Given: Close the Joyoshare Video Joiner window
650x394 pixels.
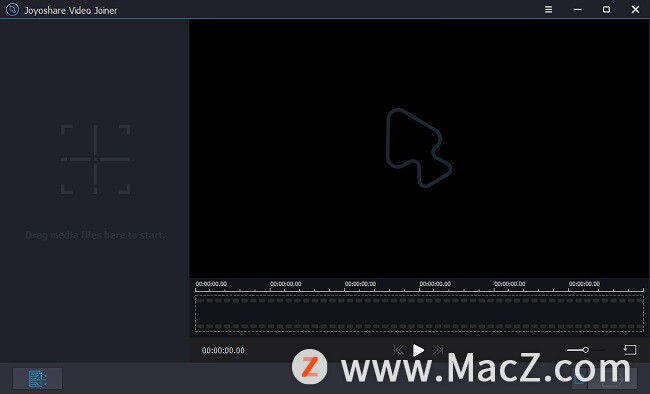Looking at the screenshot, I should pyautogui.click(x=635, y=9).
